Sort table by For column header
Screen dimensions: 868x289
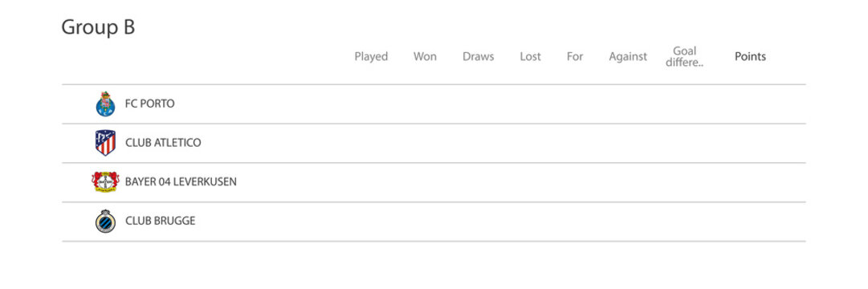[575, 56]
